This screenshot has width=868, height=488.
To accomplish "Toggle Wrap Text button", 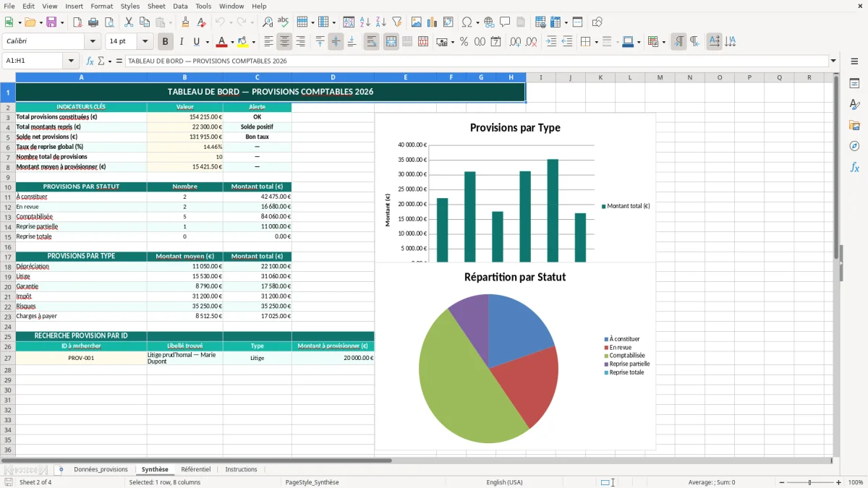I will pyautogui.click(x=371, y=42).
